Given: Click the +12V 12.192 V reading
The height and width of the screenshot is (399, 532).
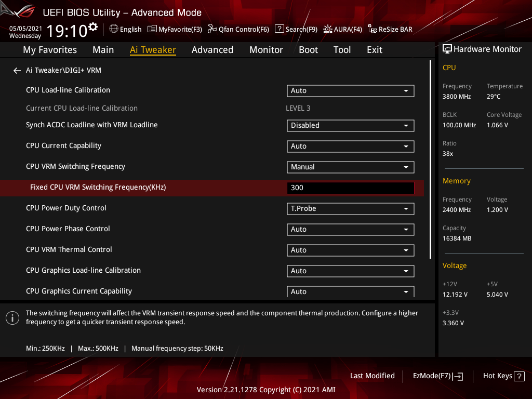Looking at the screenshot, I should (455, 295).
